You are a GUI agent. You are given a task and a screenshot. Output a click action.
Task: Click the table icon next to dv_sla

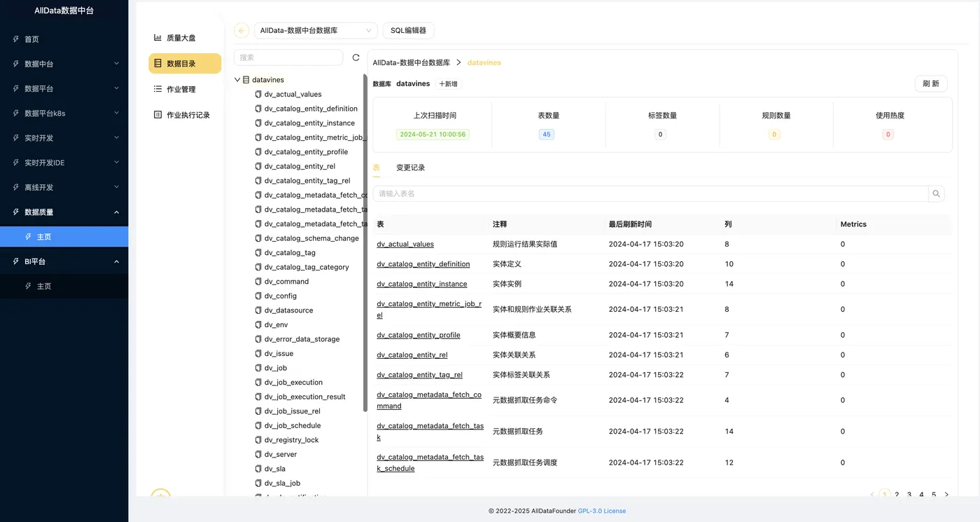pos(258,469)
